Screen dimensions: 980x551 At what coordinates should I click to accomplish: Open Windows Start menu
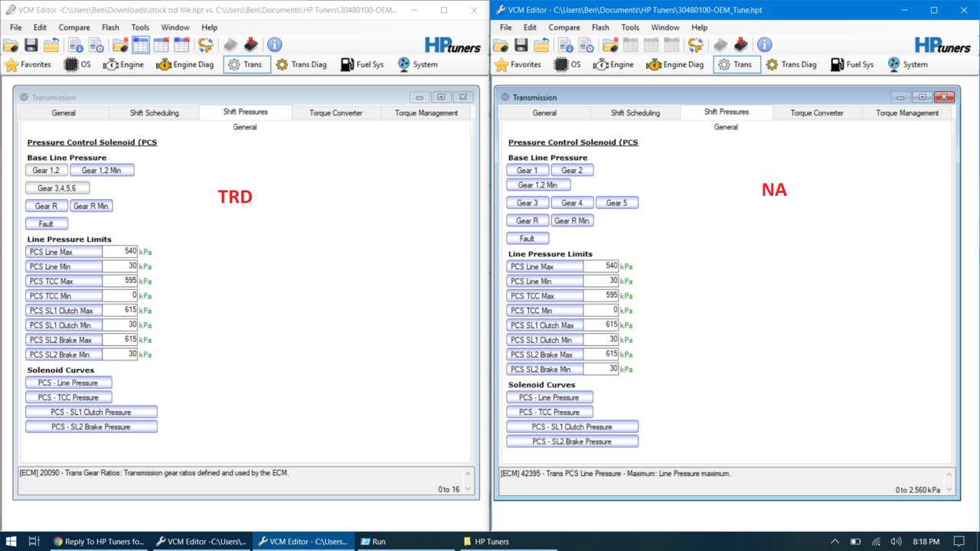(x=11, y=541)
